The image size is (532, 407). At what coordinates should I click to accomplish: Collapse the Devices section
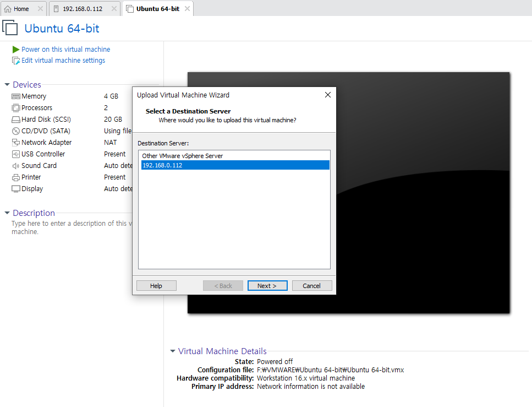7,84
